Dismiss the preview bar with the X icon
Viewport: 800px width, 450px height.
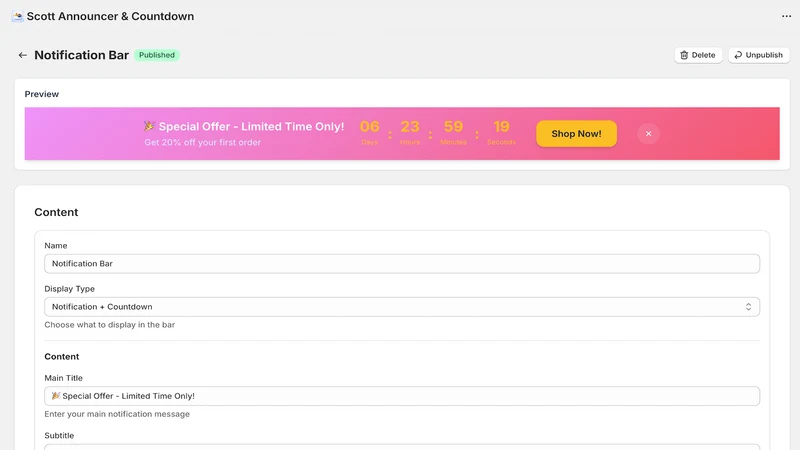click(648, 134)
